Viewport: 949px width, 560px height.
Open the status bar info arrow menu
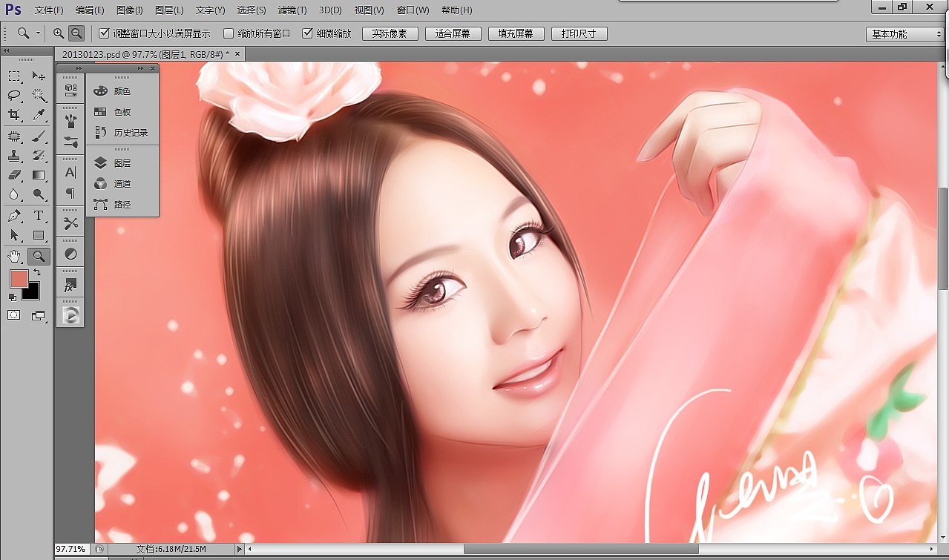tap(239, 549)
